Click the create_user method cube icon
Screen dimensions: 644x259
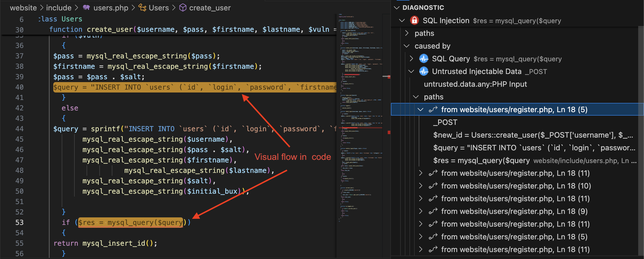tap(183, 8)
